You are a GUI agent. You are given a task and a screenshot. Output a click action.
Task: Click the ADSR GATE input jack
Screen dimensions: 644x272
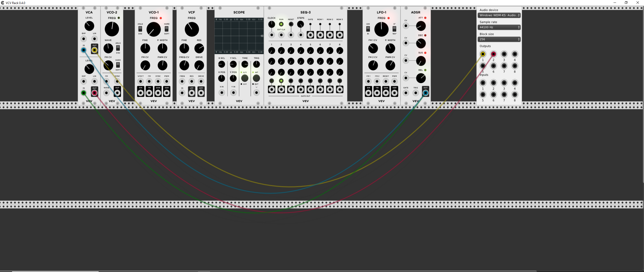click(406, 93)
